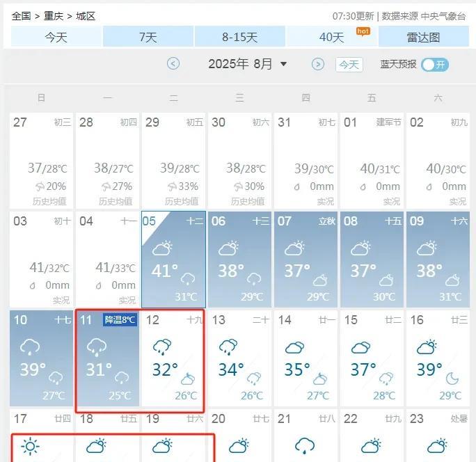Click the 41/32℃ text on day 03
Viewport: 476px width, 462px height.
49,267
